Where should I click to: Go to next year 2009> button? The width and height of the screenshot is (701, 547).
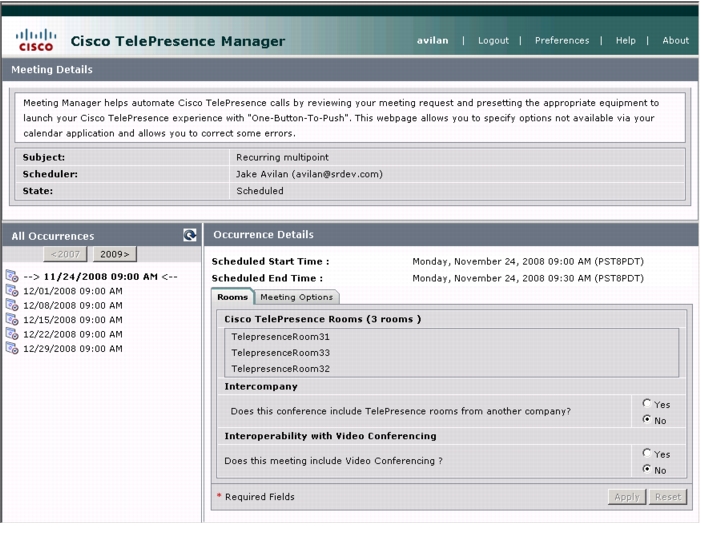pos(114,254)
